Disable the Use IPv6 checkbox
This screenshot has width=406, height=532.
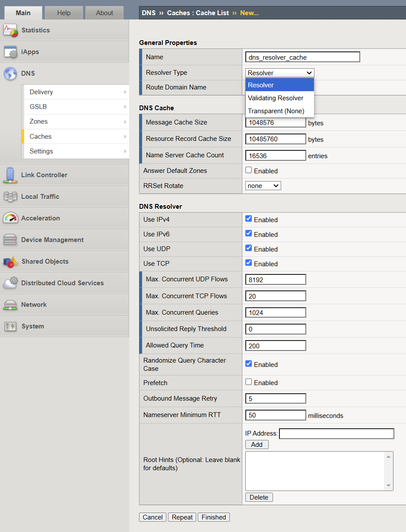tap(249, 234)
